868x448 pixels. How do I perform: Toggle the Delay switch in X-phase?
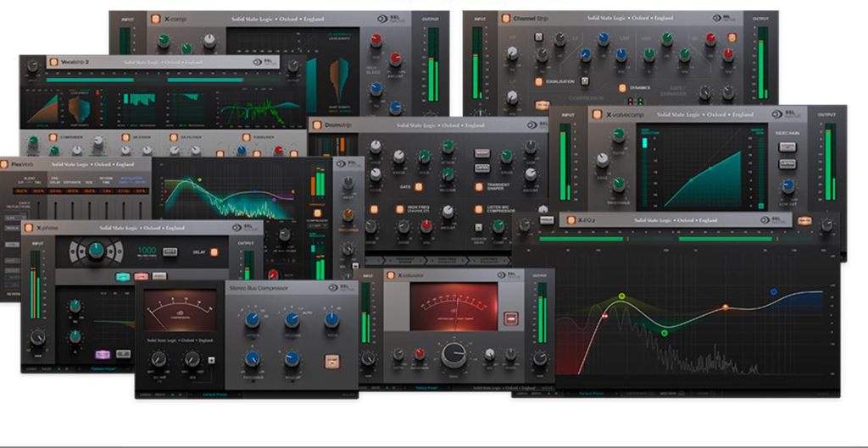pos(214,252)
